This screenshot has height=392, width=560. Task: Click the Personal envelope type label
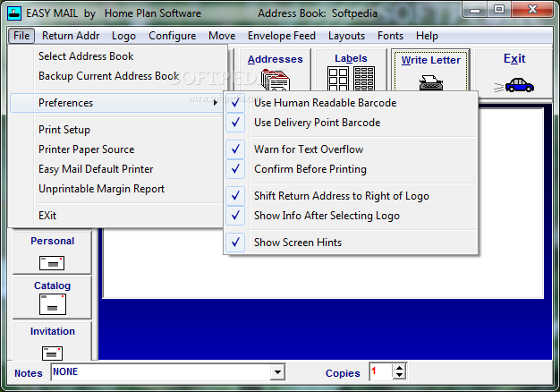click(x=53, y=241)
